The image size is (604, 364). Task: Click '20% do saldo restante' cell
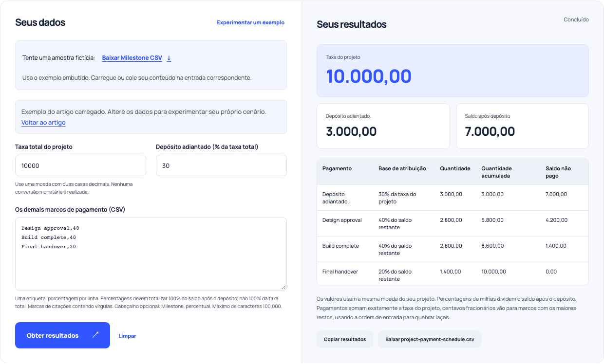tap(395, 275)
